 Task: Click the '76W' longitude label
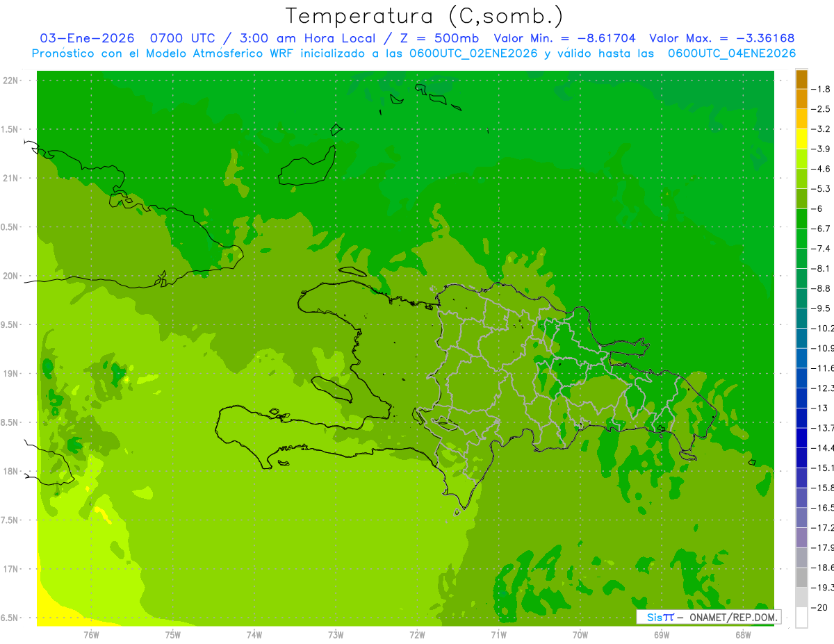pos(91,634)
